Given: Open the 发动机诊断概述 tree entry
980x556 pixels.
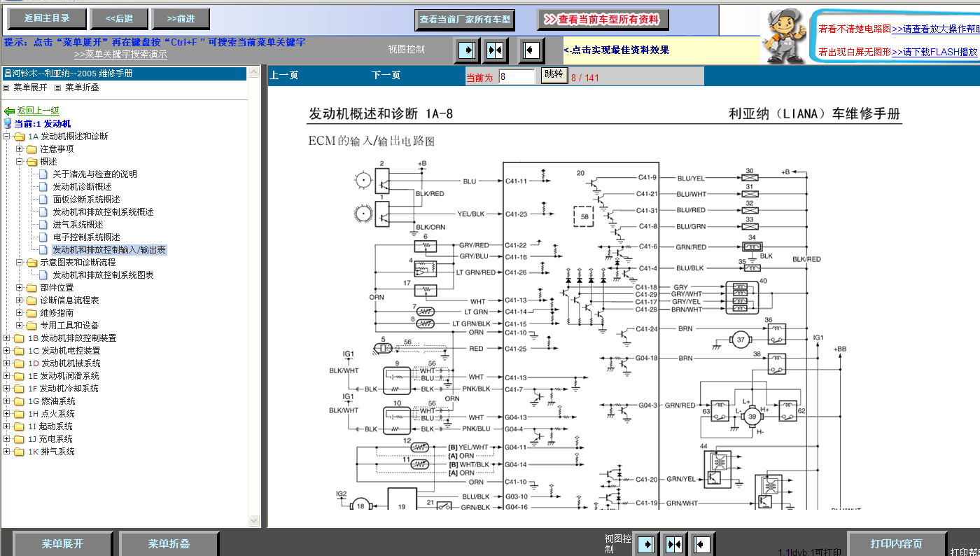Looking at the screenshot, I should tap(82, 187).
